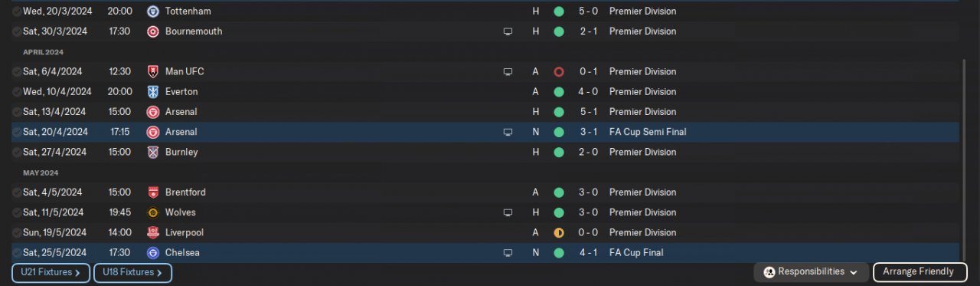980x286 pixels.
Task: Click the Bournemouth club crest
Action: [x=152, y=31]
